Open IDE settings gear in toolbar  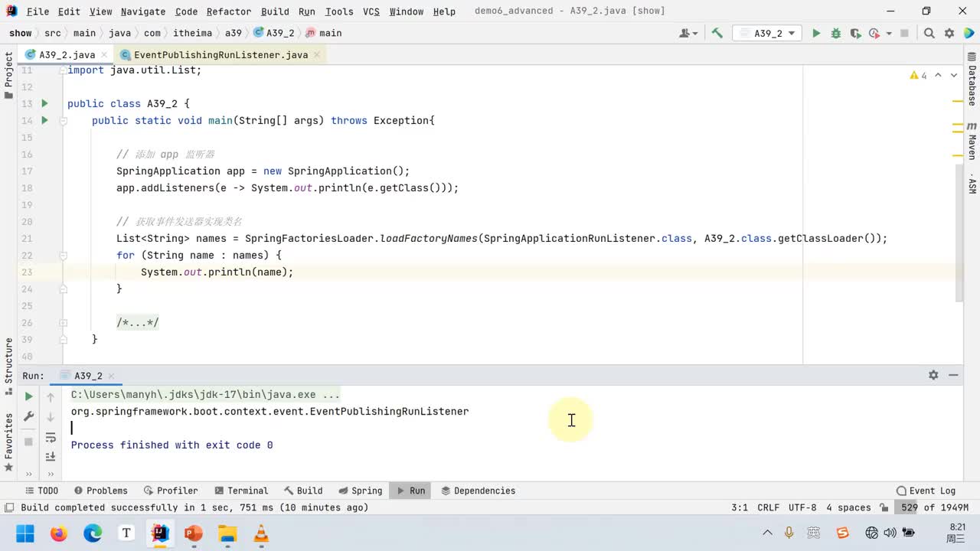tap(949, 33)
